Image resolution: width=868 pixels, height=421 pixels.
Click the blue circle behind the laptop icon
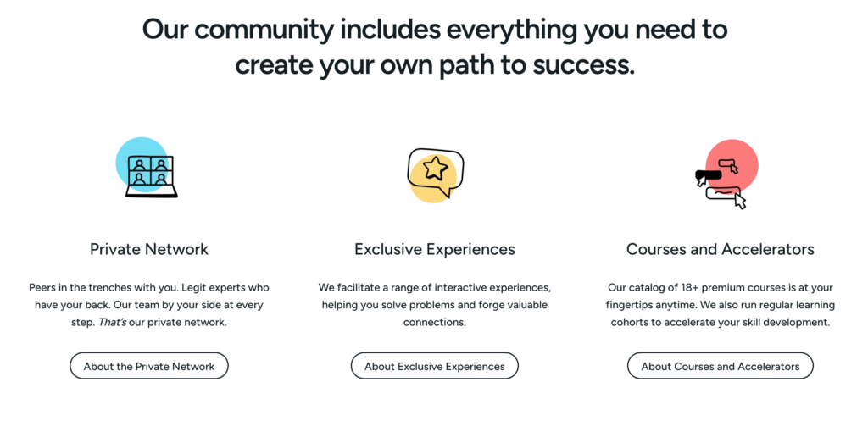click(x=142, y=164)
